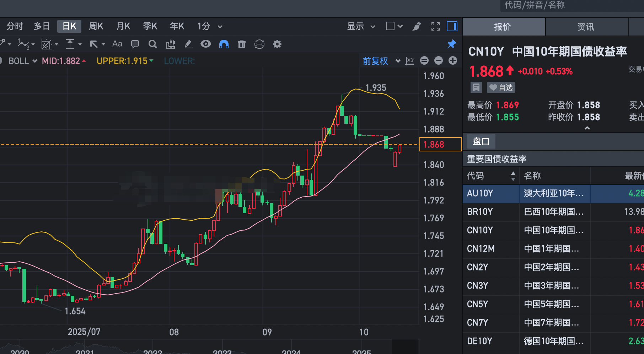Click the magnet snap drawing tool
This screenshot has height=354, width=644.
[x=224, y=44]
